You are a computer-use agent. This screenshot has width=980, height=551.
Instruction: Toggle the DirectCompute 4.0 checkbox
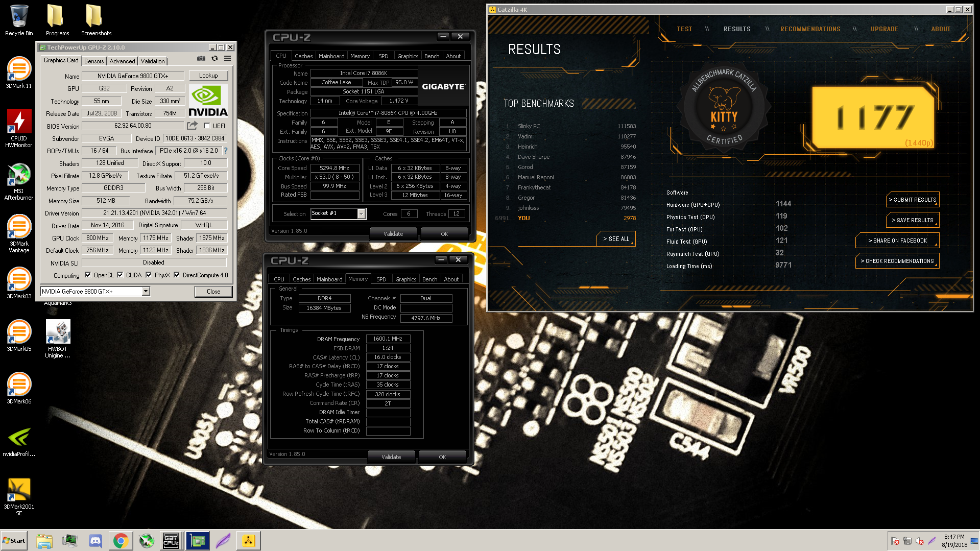[x=177, y=275]
